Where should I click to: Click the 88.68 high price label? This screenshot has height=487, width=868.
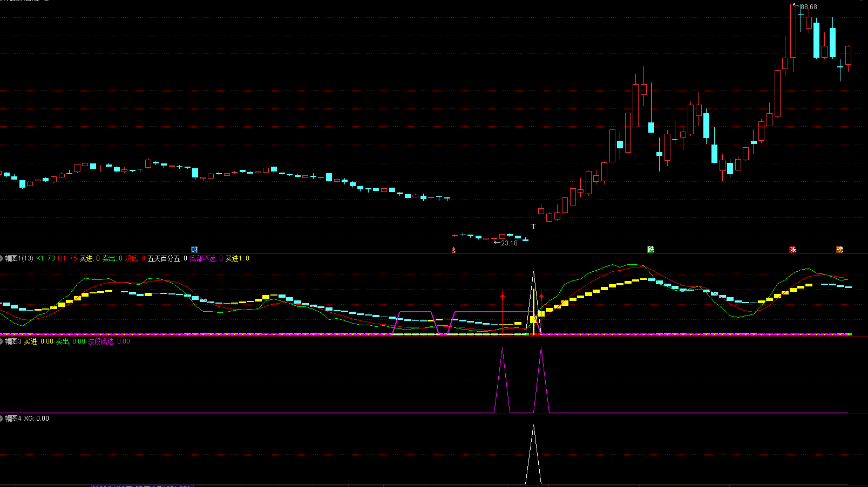(x=809, y=7)
